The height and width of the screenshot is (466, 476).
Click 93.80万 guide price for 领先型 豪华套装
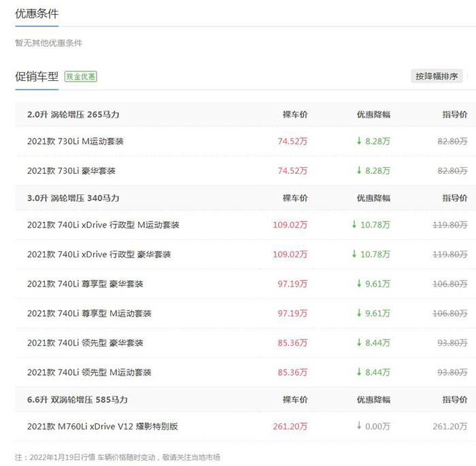[452, 343]
